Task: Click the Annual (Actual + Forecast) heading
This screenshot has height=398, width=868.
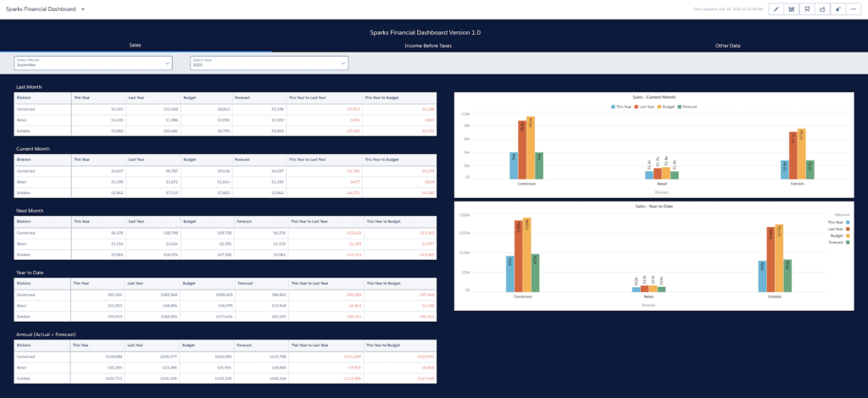Action: coord(46,334)
